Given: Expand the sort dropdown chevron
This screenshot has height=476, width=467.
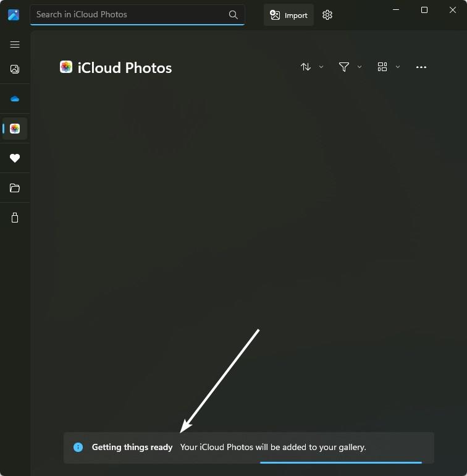Looking at the screenshot, I should (x=321, y=67).
